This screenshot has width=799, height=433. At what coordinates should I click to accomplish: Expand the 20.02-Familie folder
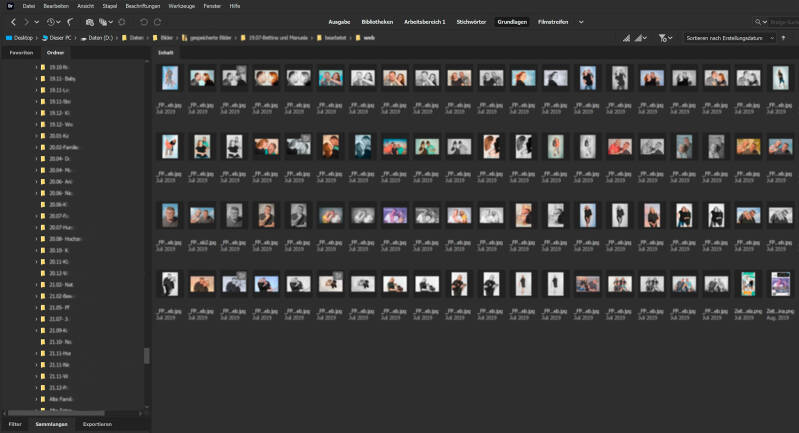click(x=36, y=148)
